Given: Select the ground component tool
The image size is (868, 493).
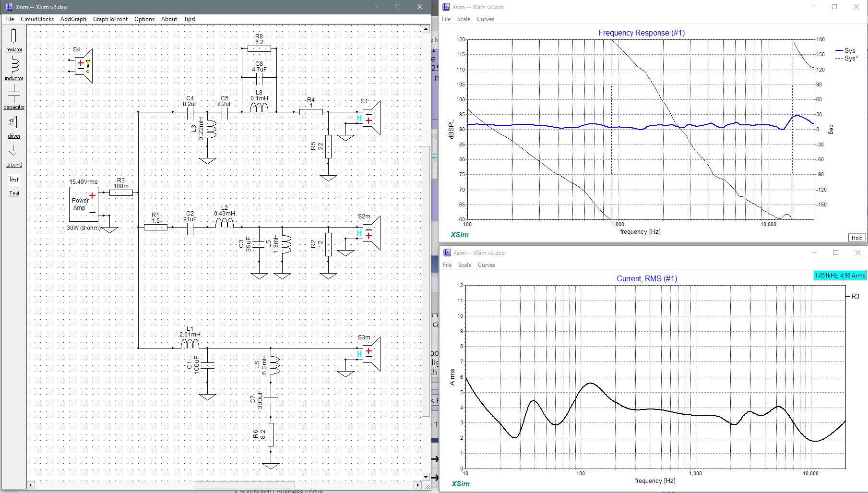Looking at the screenshot, I should 14,155.
